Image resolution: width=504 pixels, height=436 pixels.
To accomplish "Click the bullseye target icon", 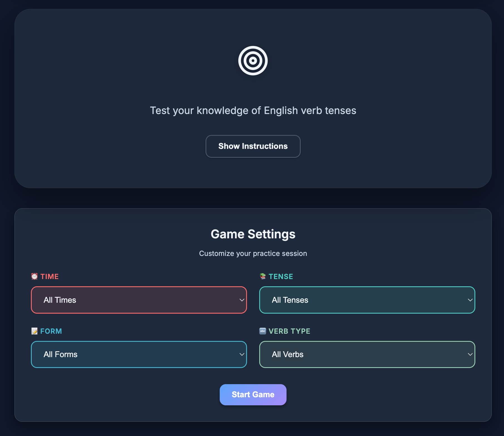I will coord(253,60).
